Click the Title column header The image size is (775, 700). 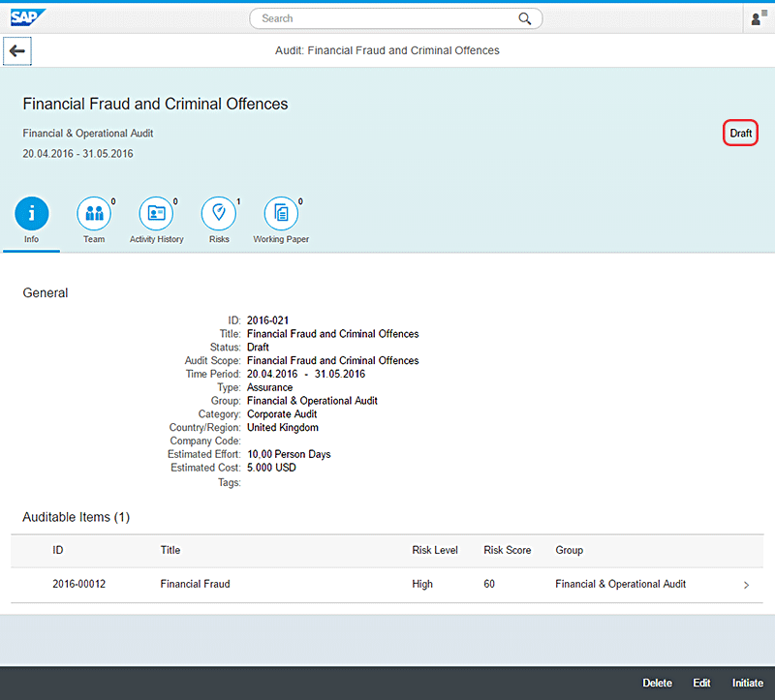170,550
